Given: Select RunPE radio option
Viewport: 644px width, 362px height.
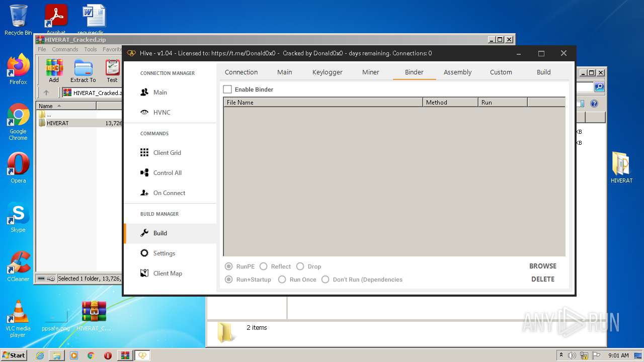Looking at the screenshot, I should tap(229, 266).
